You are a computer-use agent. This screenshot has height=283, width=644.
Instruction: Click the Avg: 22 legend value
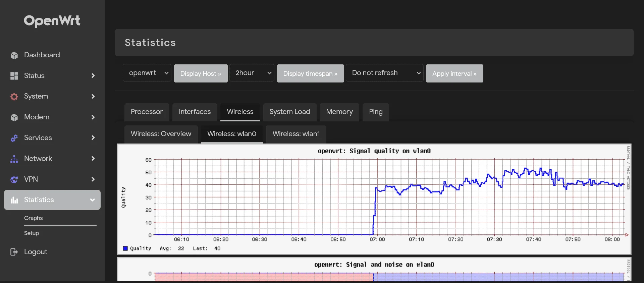click(x=172, y=248)
